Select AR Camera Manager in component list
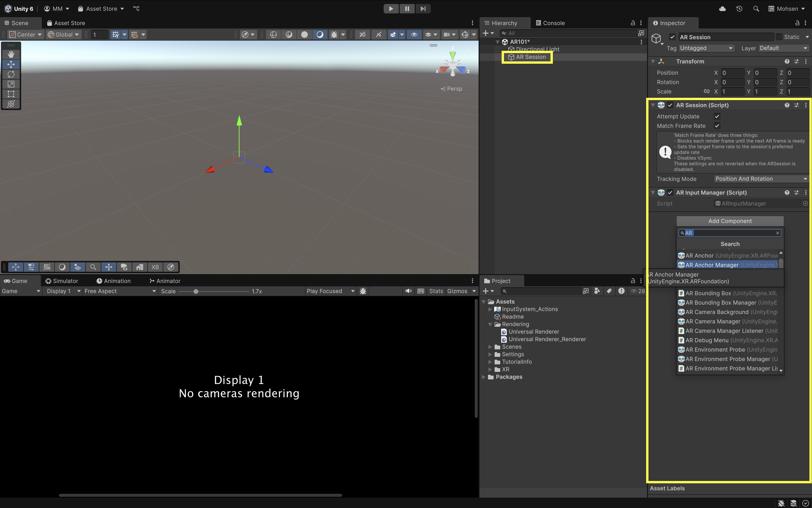The height and width of the screenshot is (508, 812). click(x=713, y=322)
